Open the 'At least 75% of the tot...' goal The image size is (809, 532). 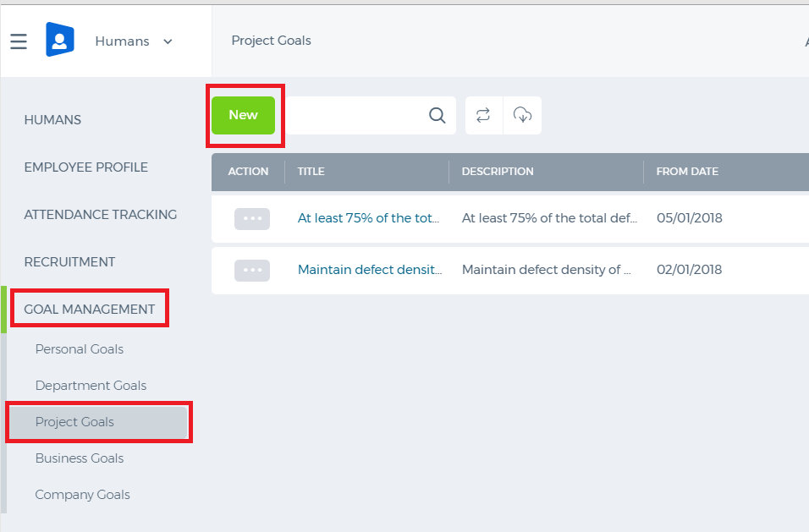pyautogui.click(x=368, y=218)
